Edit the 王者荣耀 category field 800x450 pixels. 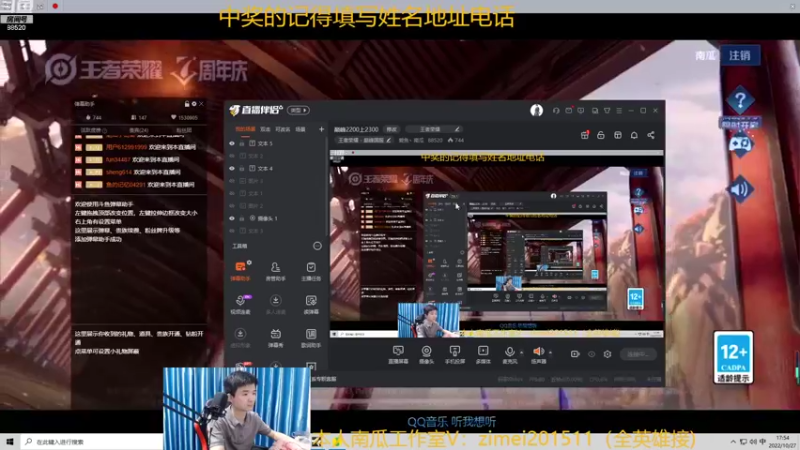[x=434, y=129]
